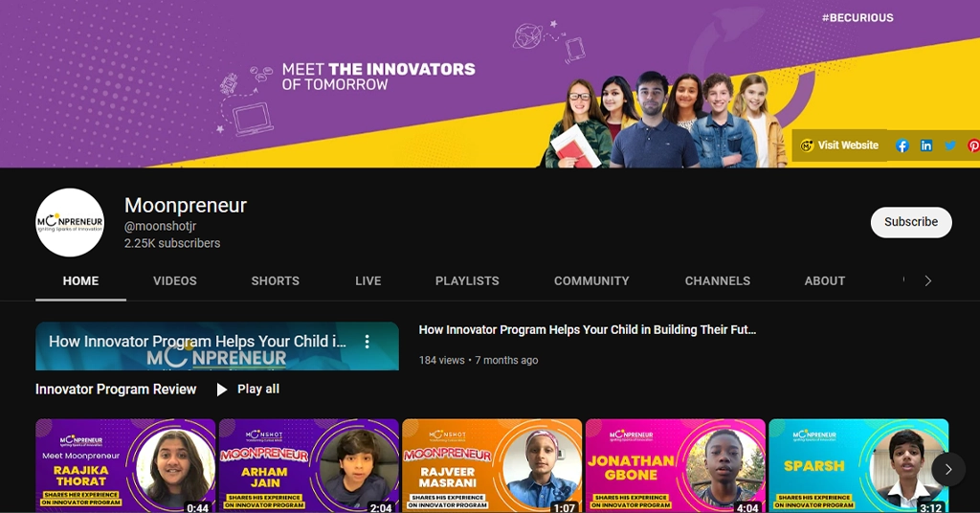Screen dimensions: 980x513
Task: Switch to the HOME tab
Action: click(x=80, y=281)
